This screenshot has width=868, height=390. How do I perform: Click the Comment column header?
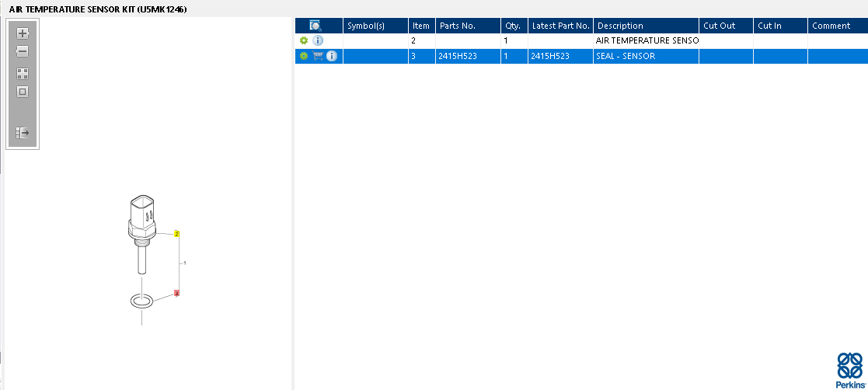point(838,26)
